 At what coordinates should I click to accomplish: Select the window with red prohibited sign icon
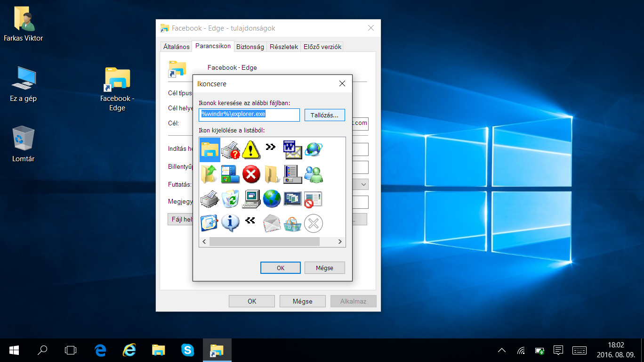[313, 199]
